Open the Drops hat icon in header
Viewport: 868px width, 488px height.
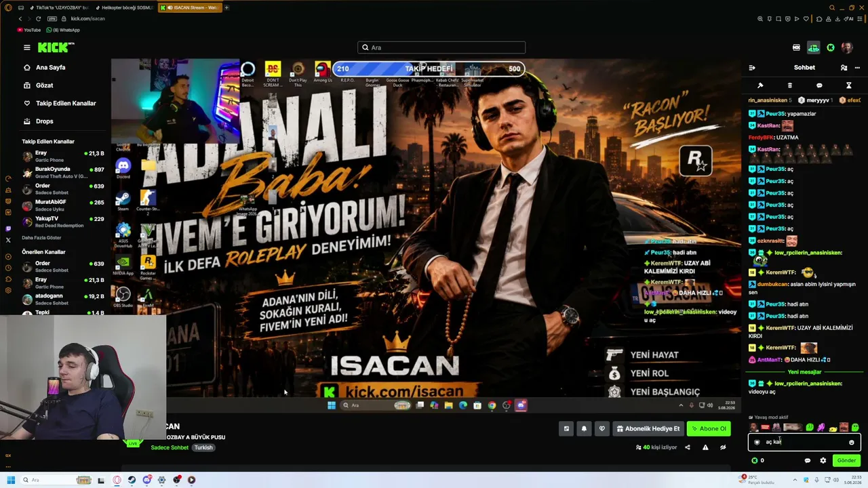(813, 47)
